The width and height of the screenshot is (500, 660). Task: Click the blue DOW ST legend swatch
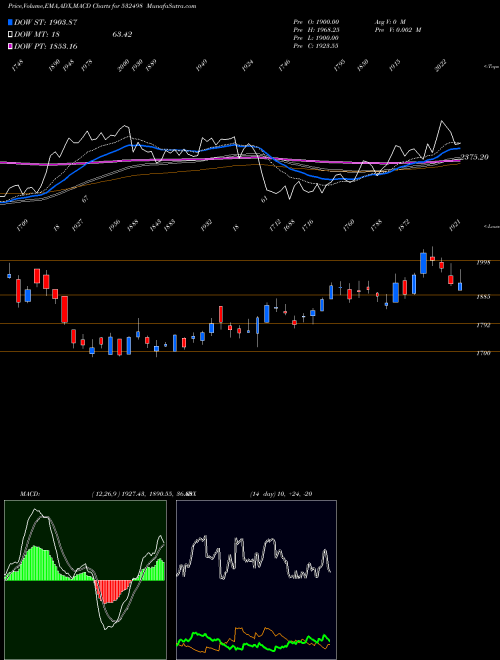11,22
